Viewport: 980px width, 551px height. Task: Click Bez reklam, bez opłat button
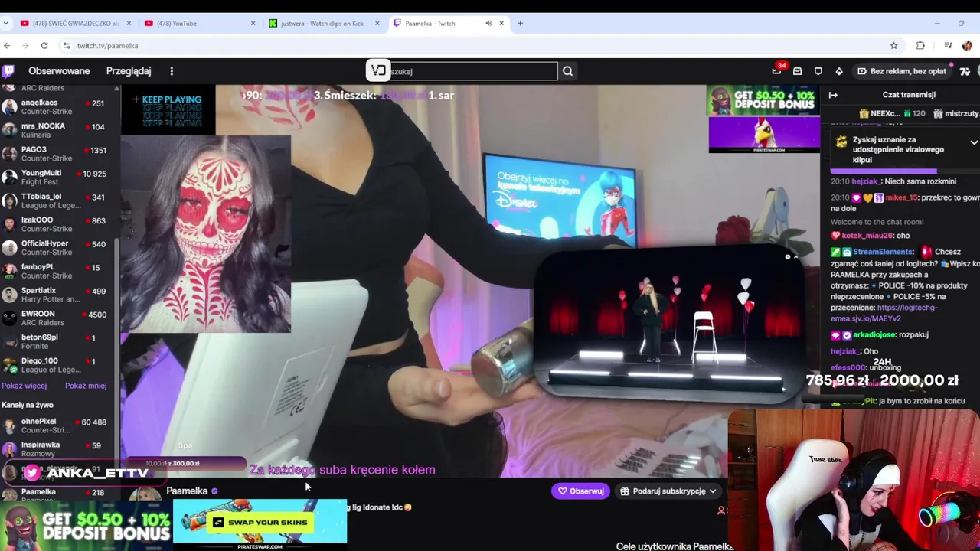[x=902, y=71]
